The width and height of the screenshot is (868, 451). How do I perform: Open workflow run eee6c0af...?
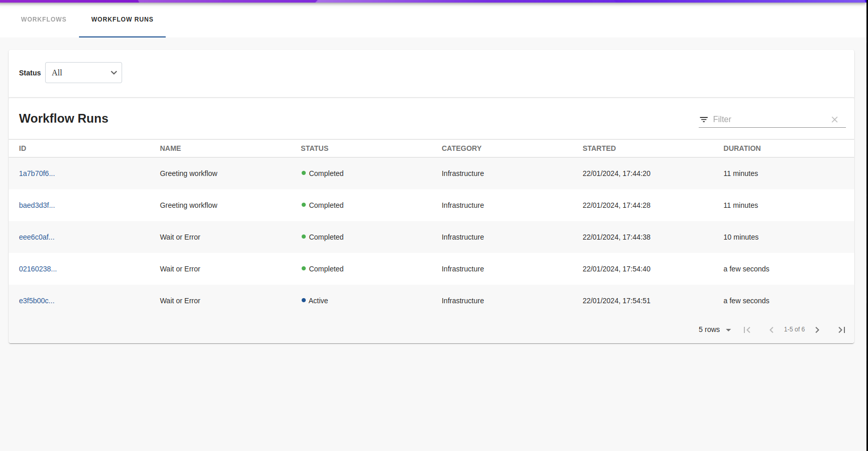tap(37, 237)
